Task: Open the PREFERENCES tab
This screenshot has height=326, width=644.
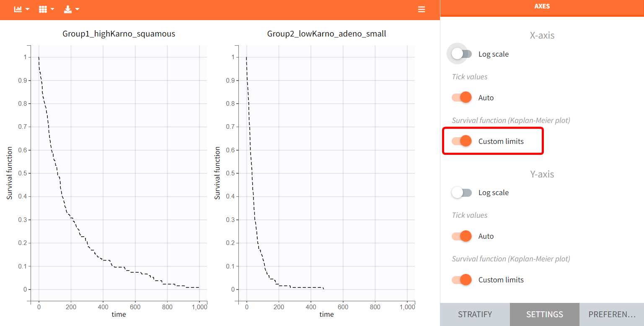Action: click(x=612, y=314)
